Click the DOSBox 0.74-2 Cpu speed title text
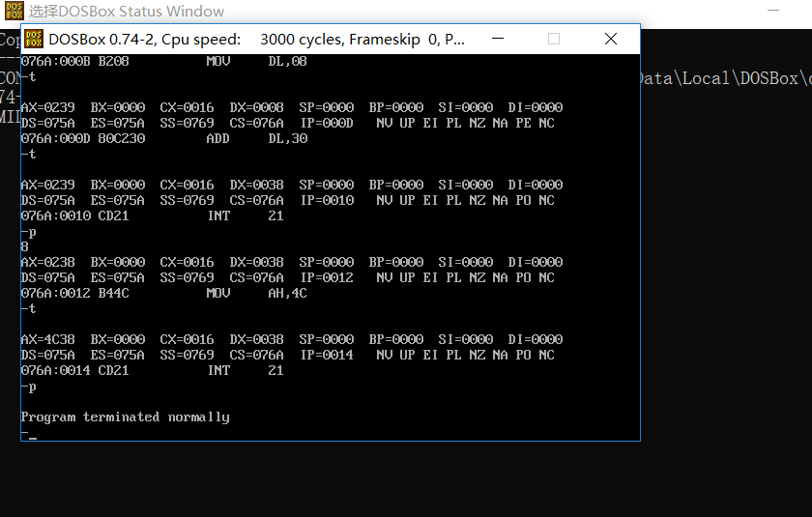Image resolution: width=812 pixels, height=517 pixels. pos(256,40)
